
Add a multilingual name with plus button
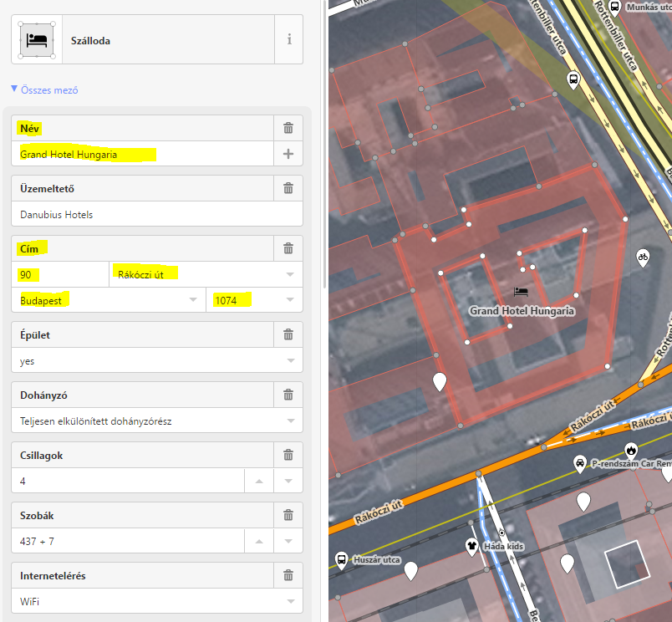pyautogui.click(x=288, y=154)
